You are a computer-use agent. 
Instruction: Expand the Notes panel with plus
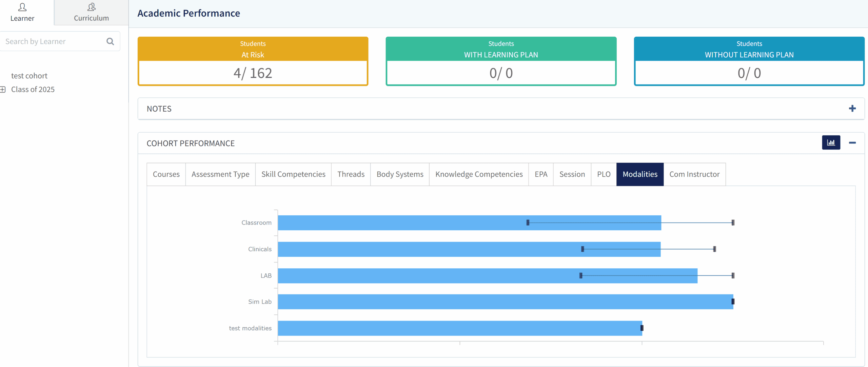pyautogui.click(x=852, y=109)
